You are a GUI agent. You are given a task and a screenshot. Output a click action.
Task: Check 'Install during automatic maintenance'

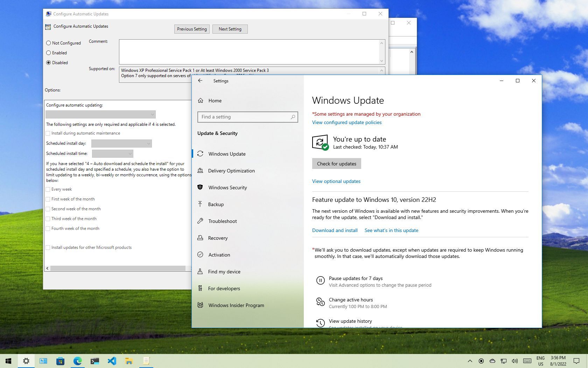click(48, 133)
